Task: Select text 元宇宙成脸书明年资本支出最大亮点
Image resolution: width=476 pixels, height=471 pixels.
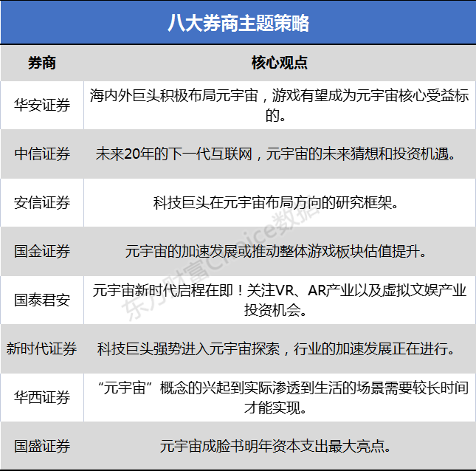Action: click(272, 446)
